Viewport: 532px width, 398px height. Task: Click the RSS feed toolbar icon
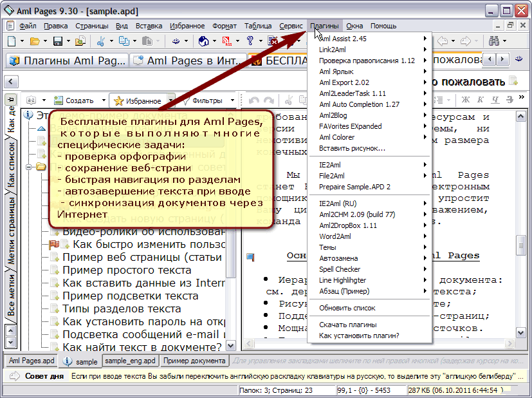click(226, 41)
